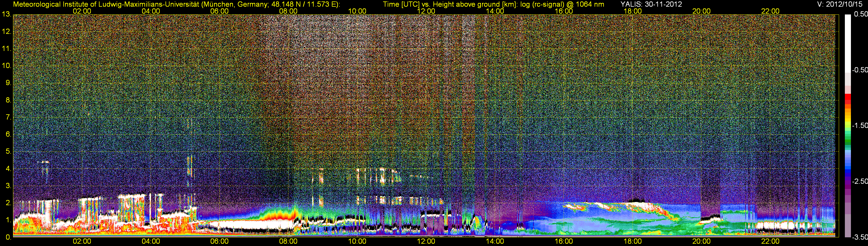
Task: Click the 06:00 label on the bottom time axis
Action: click(x=219, y=241)
